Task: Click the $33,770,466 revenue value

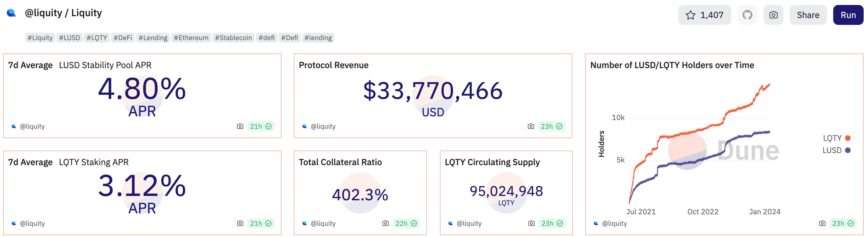Action: 433,91
